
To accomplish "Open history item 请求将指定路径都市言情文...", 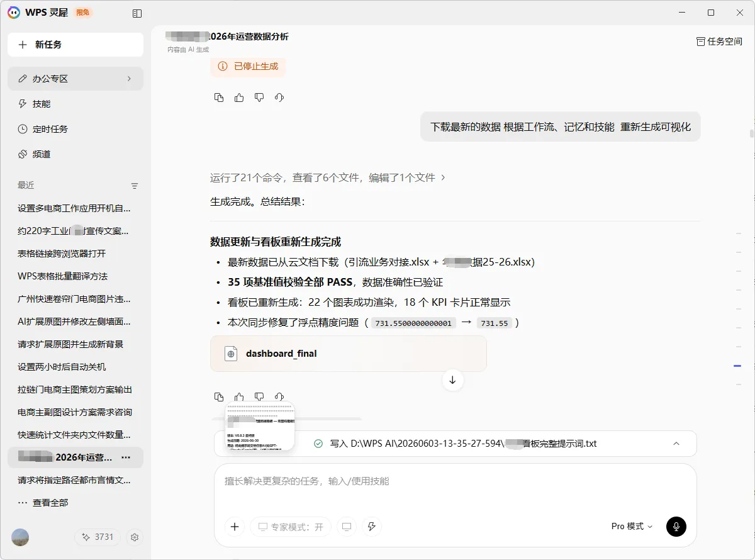I will [75, 480].
